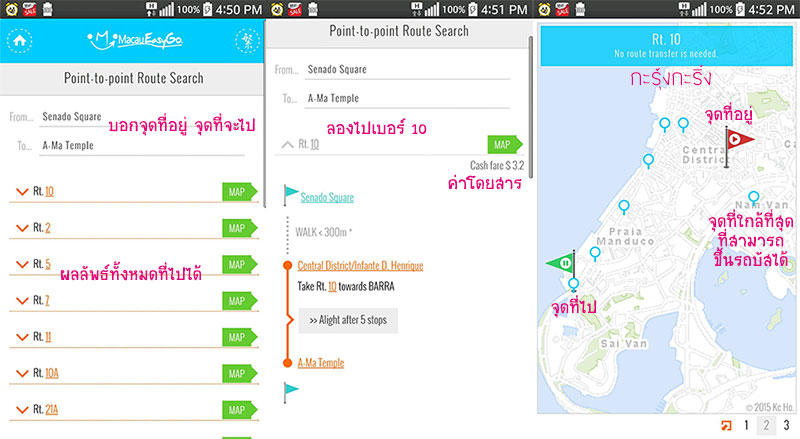Tap the Rt. 10 banner above the map
This screenshot has width=800, height=439.
(x=666, y=45)
